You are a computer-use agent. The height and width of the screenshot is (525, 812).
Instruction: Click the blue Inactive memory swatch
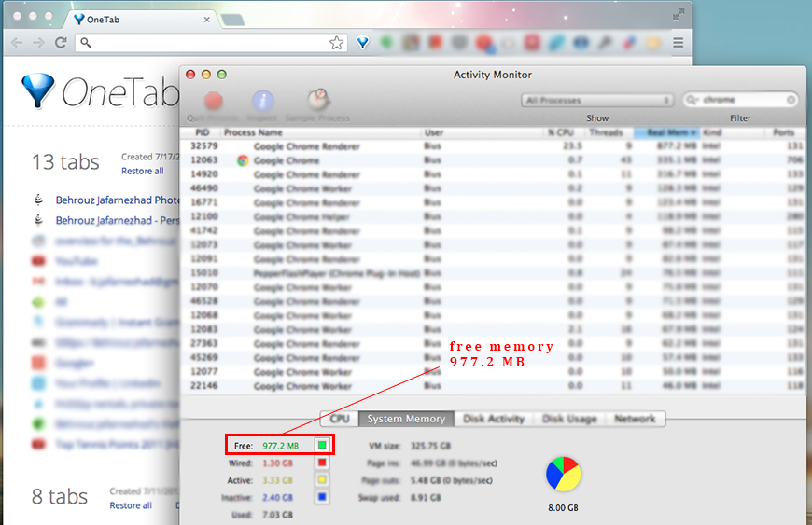(x=322, y=497)
